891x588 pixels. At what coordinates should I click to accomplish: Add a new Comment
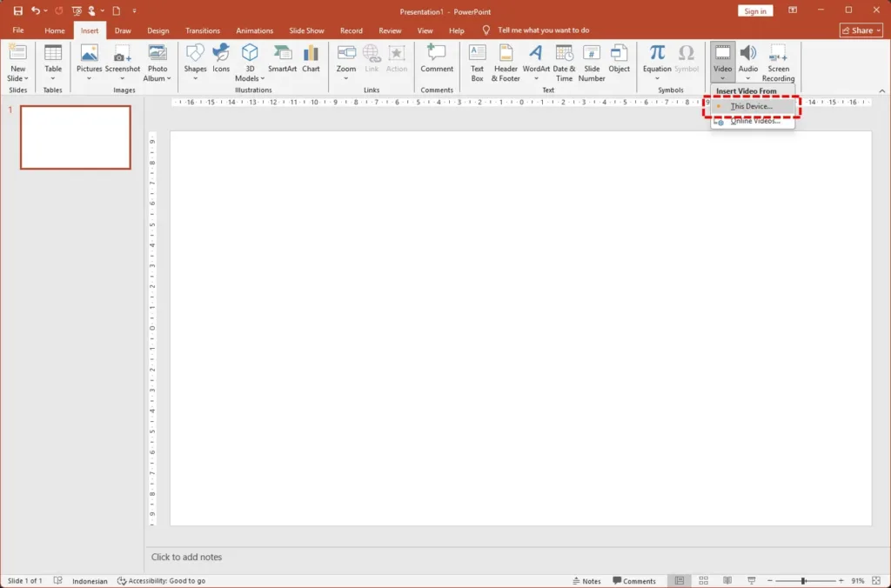437,59
